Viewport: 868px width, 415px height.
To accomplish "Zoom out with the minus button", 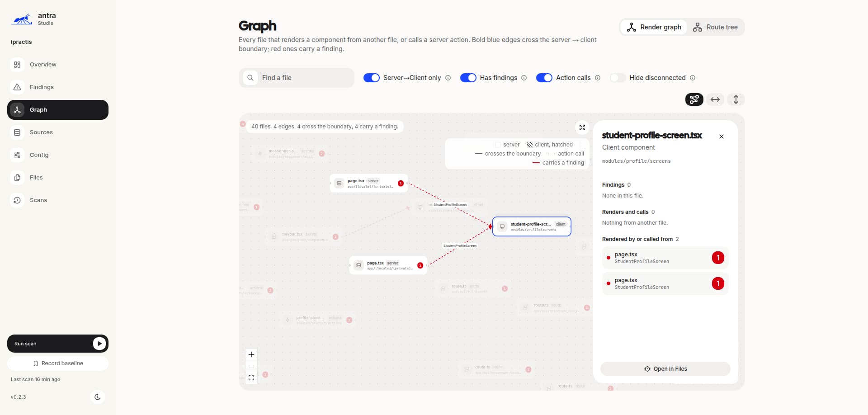I will tap(251, 366).
